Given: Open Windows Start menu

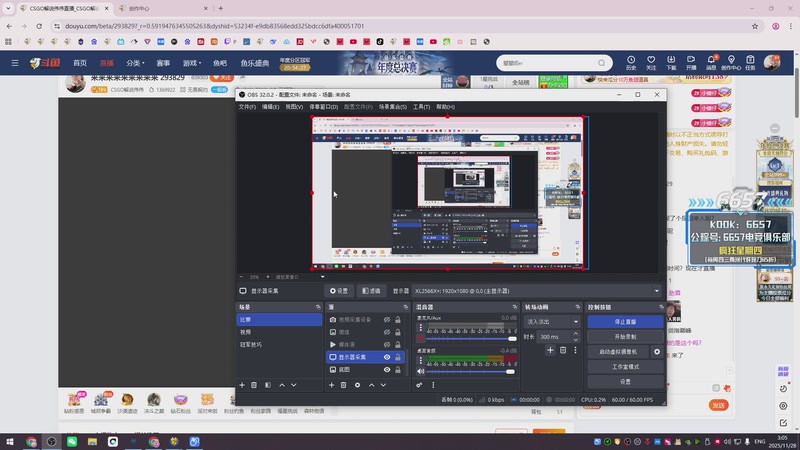Looking at the screenshot, I should [x=10, y=442].
